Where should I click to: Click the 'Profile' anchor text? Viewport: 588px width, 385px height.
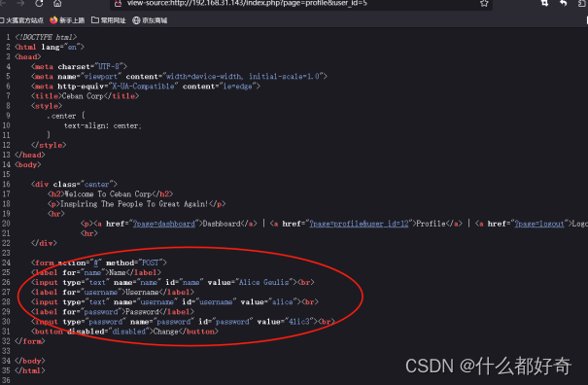[x=431, y=224]
